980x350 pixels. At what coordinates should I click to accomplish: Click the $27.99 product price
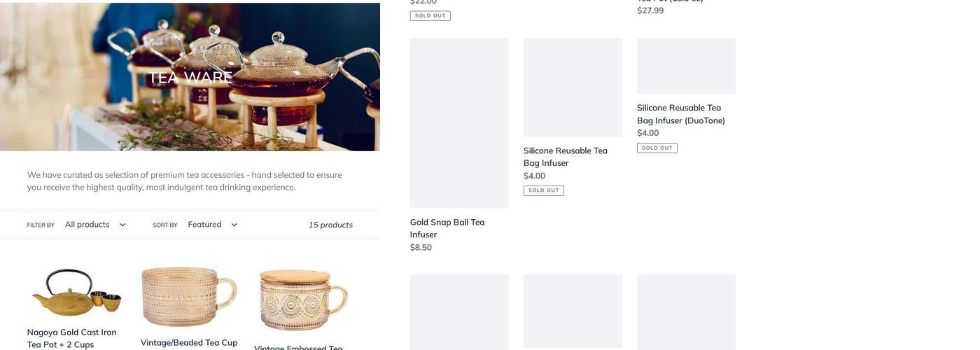click(x=650, y=10)
